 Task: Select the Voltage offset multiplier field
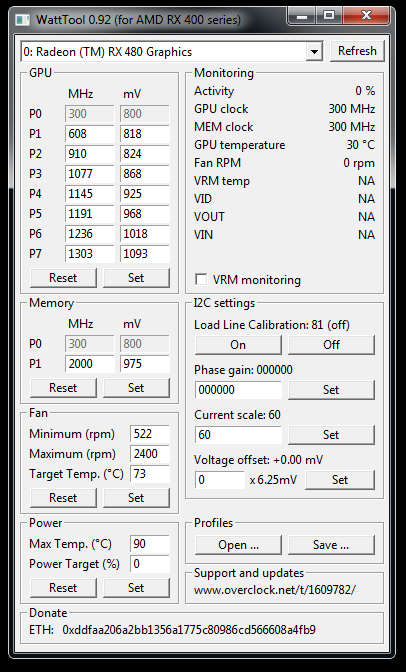(x=220, y=480)
